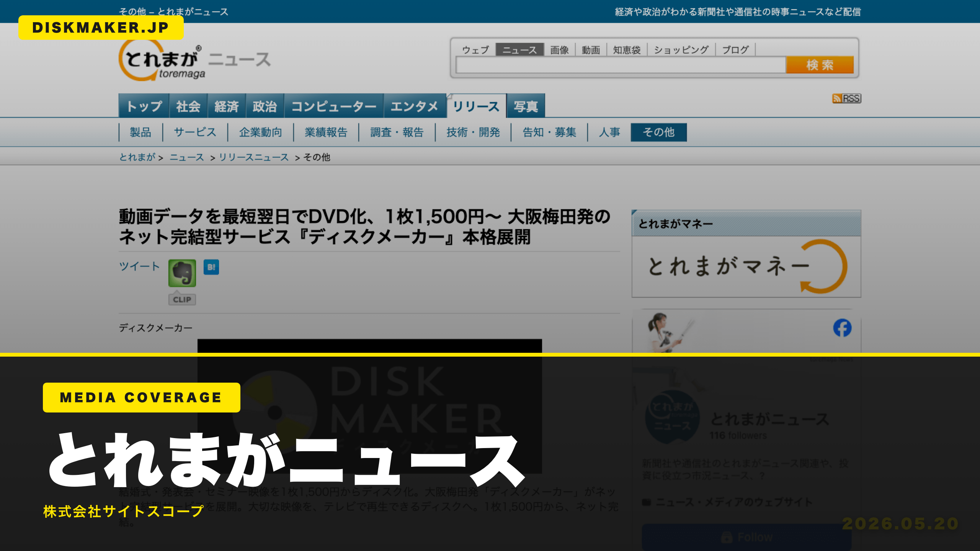Choose the 製品 subcategory
Viewport: 980px width, 551px height.
140,132
